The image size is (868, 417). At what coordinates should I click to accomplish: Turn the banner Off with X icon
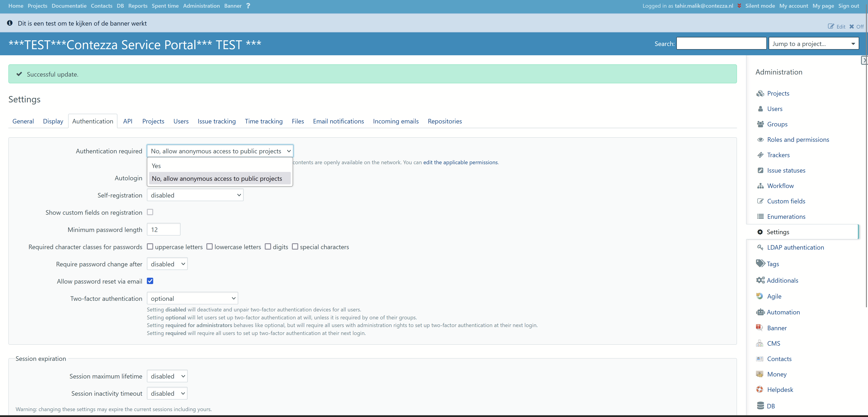851,27
